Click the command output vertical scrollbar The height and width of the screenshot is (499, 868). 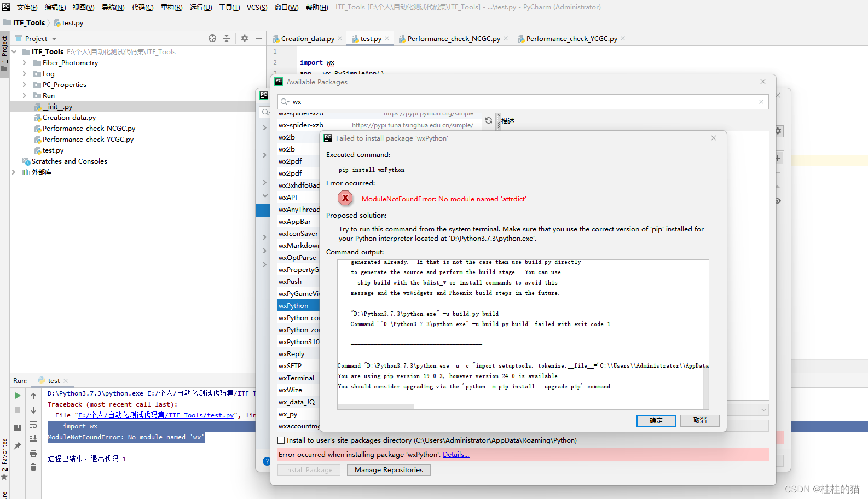click(x=706, y=334)
